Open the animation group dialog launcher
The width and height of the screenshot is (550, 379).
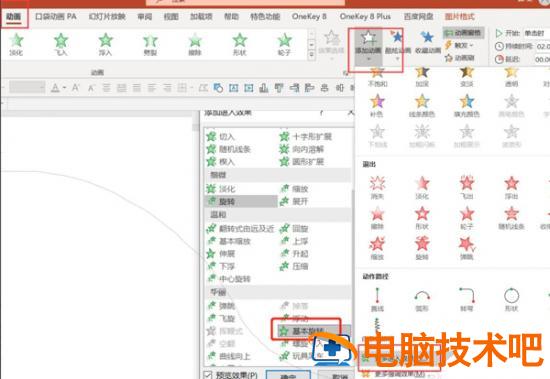click(x=345, y=73)
